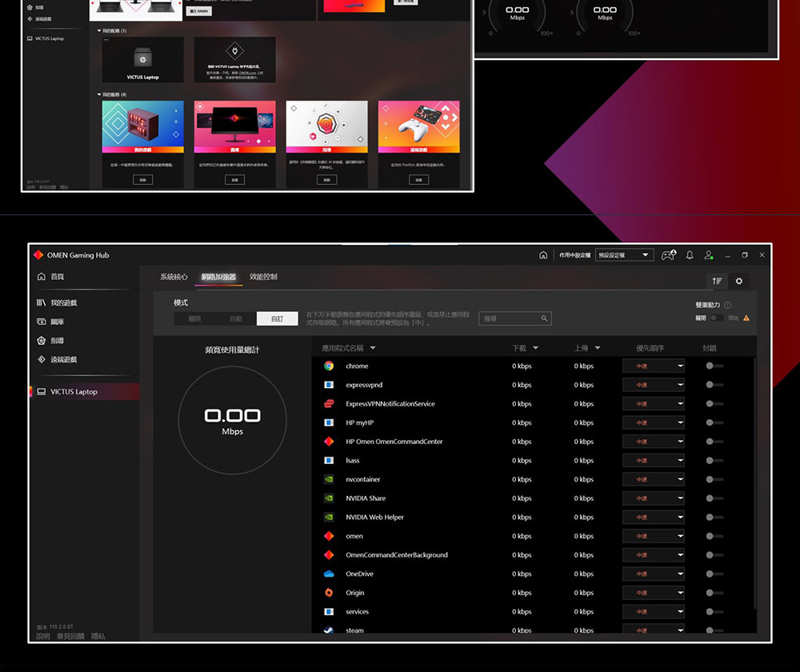Screen dimensions: 800x672
Task: Open settings with the gear icon
Action: pyautogui.click(x=738, y=281)
